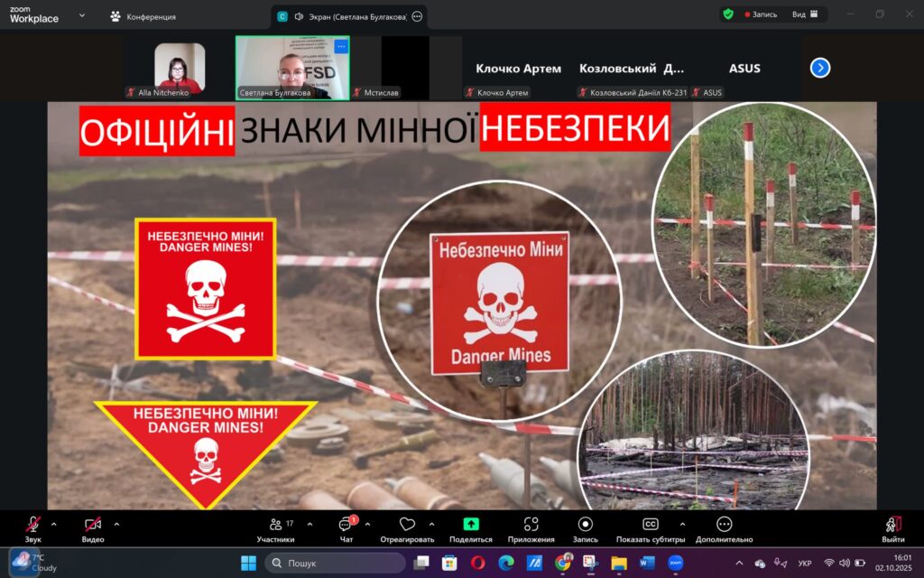Unmute microphone with the Звук button
The image size is (924, 578).
[32, 527]
